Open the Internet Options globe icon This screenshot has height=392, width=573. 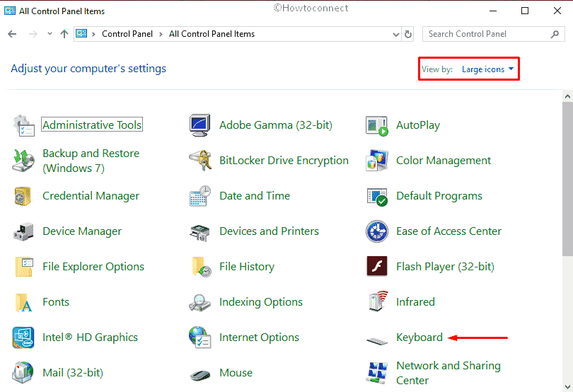[x=200, y=337]
